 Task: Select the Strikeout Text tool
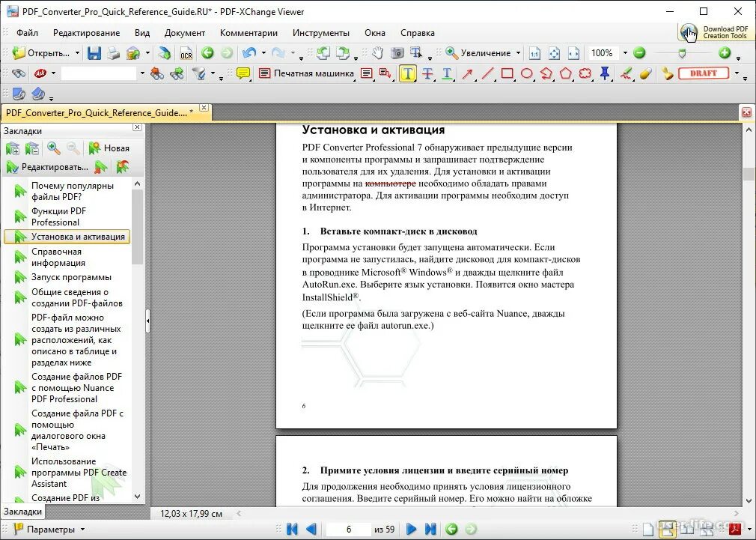(x=427, y=74)
